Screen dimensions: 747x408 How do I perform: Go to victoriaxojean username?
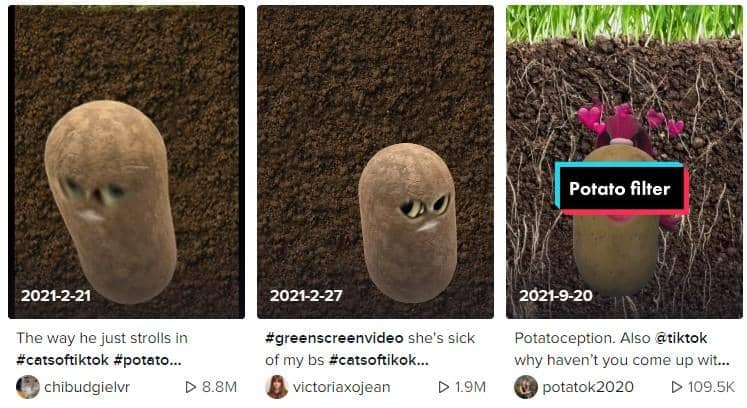(342, 387)
